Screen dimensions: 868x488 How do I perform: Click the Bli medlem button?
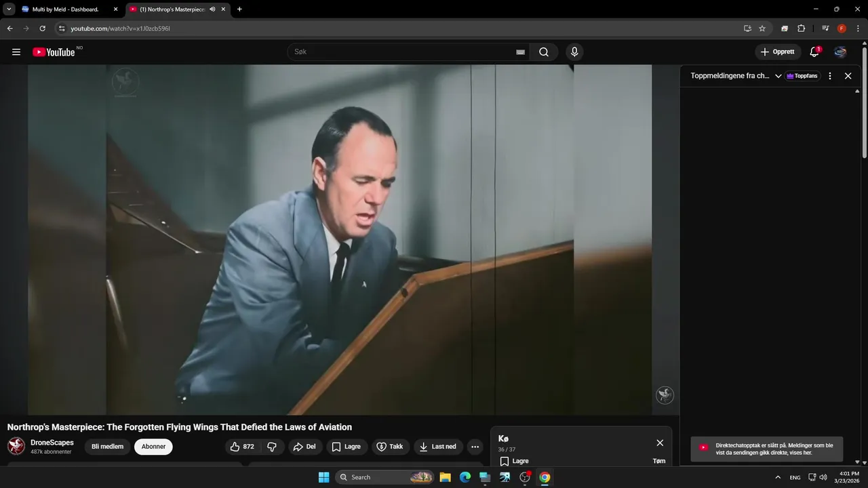tap(108, 447)
